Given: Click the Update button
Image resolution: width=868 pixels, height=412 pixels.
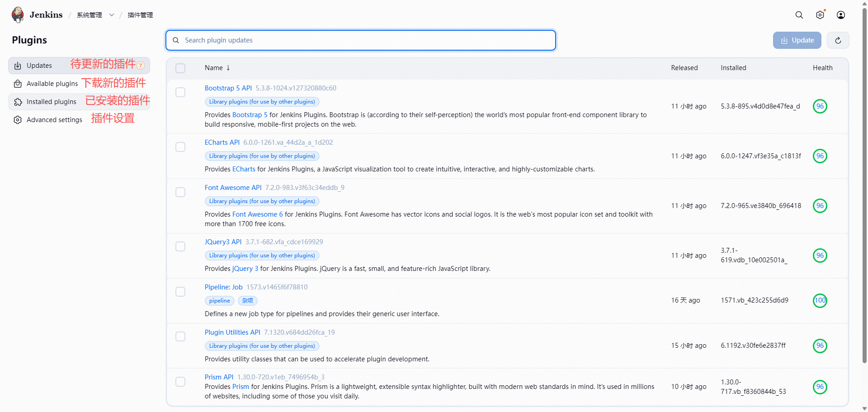Looking at the screenshot, I should tap(797, 40).
